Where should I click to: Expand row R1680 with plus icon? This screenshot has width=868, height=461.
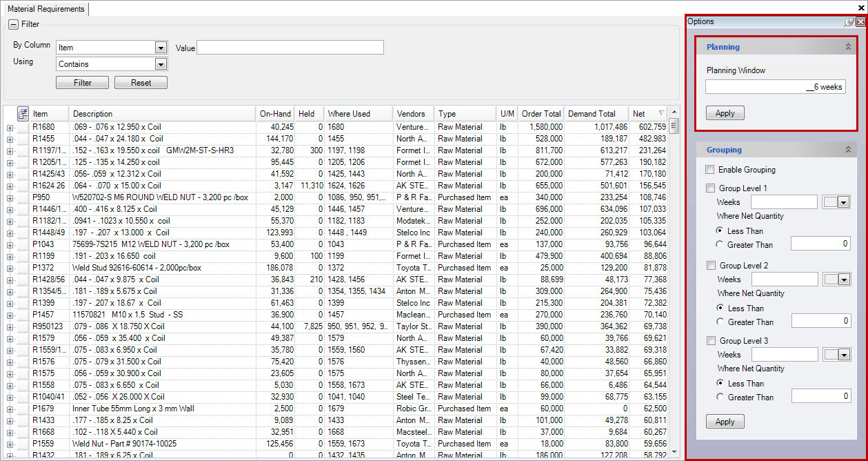[x=10, y=127]
